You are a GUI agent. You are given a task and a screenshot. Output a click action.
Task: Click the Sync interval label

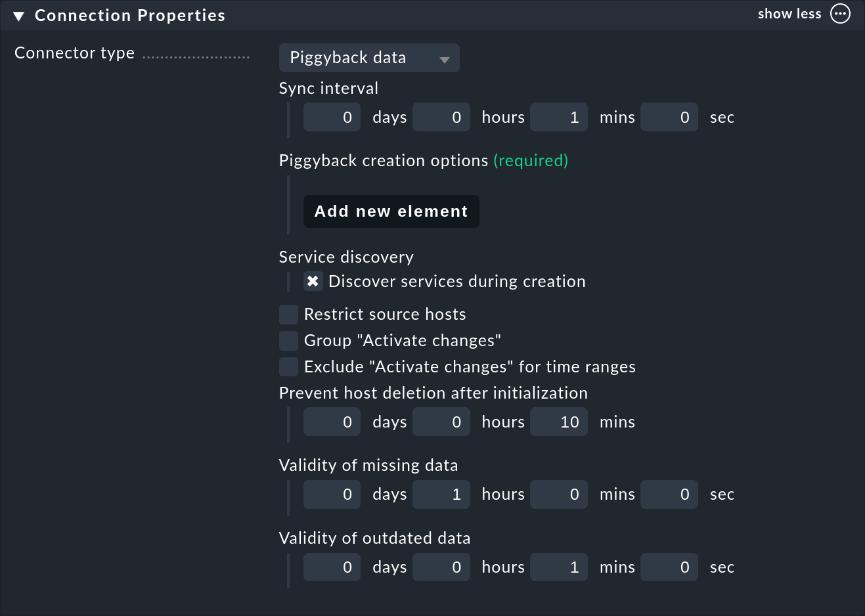point(328,89)
